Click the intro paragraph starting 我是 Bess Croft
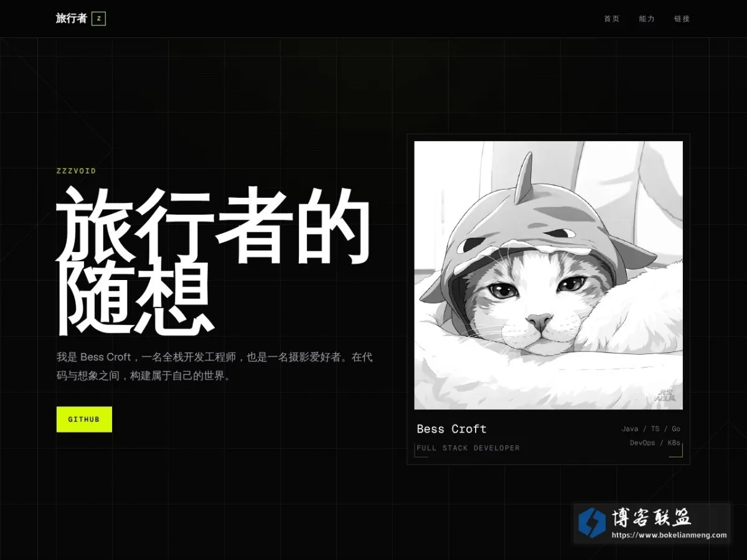 coord(215,366)
